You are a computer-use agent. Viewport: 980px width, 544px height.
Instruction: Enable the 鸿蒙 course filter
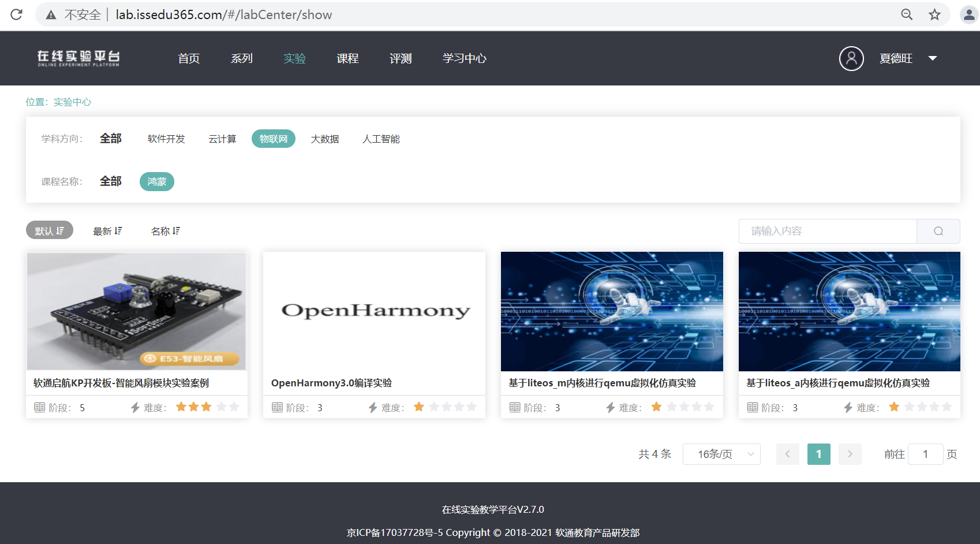coord(156,181)
